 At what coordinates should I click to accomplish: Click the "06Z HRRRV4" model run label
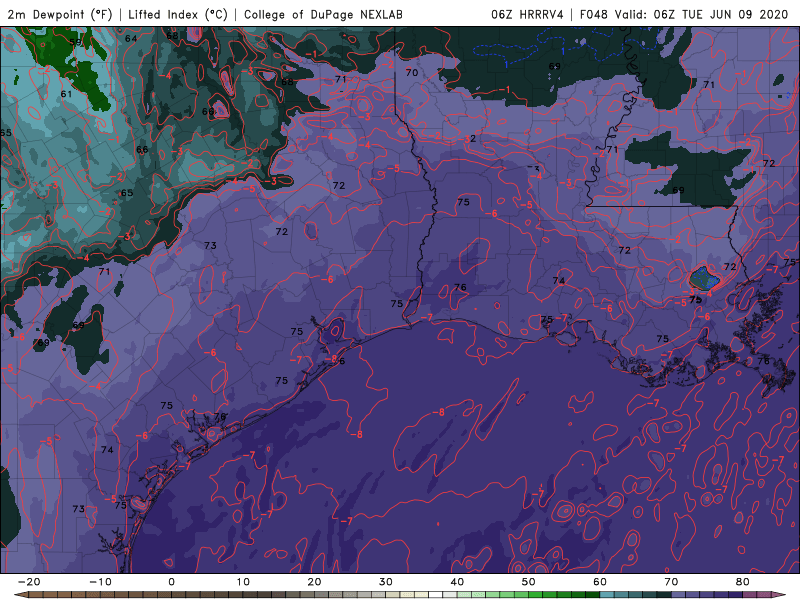527,15
